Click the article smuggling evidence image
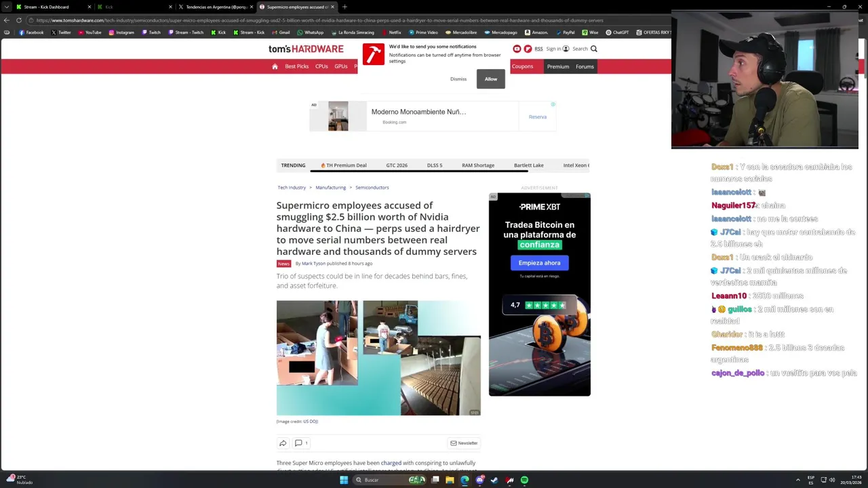 pyautogui.click(x=378, y=358)
